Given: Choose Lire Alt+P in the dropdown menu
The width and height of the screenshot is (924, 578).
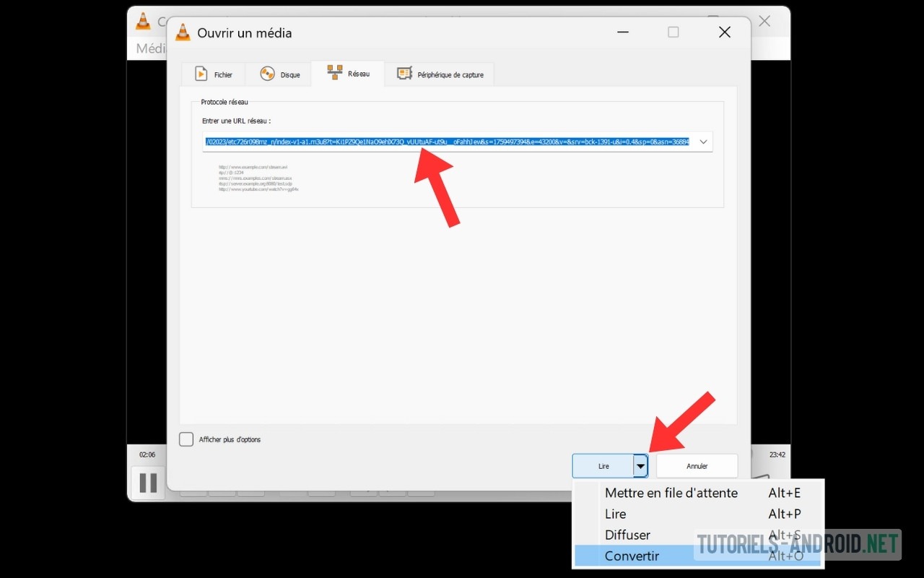Looking at the screenshot, I should [x=698, y=514].
